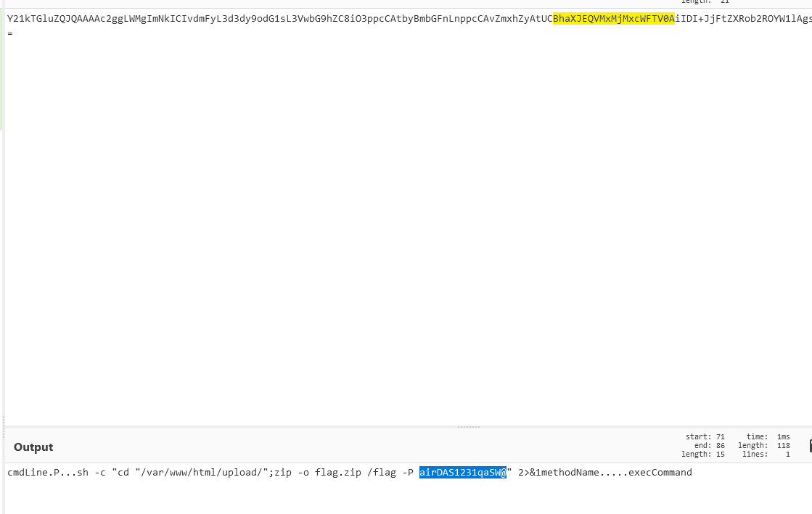The width and height of the screenshot is (812, 514).
Task: Click the 'end: 86' output stat
Action: [x=710, y=446]
